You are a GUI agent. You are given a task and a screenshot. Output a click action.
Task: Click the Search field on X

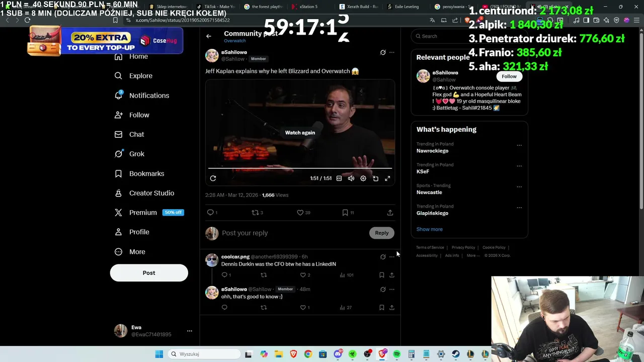(469, 36)
